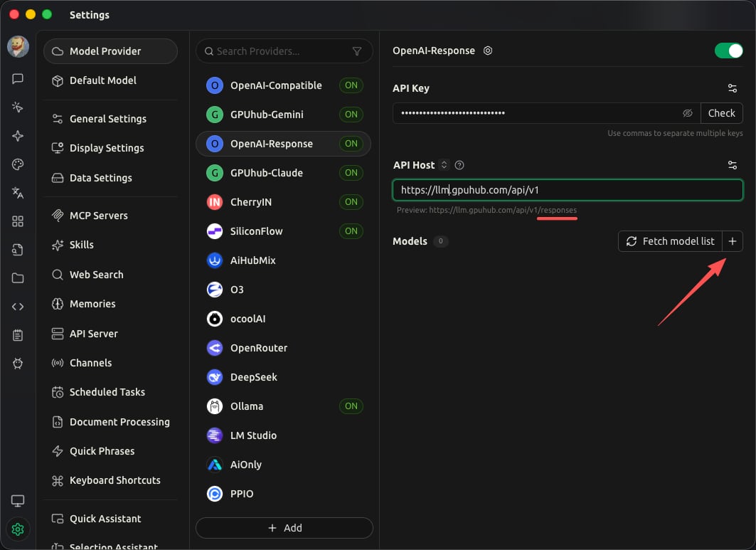
Task: Open provider filter funnel icon
Action: [x=357, y=51]
